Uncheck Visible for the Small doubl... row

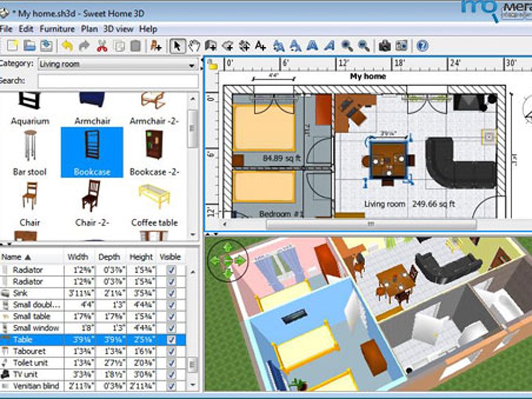click(x=171, y=304)
